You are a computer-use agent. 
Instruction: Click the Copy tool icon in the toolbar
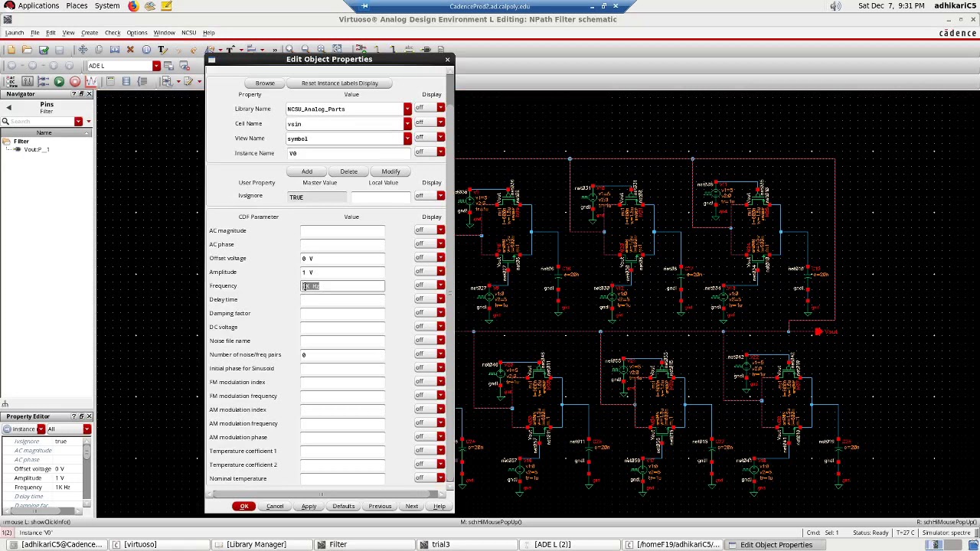99,50
